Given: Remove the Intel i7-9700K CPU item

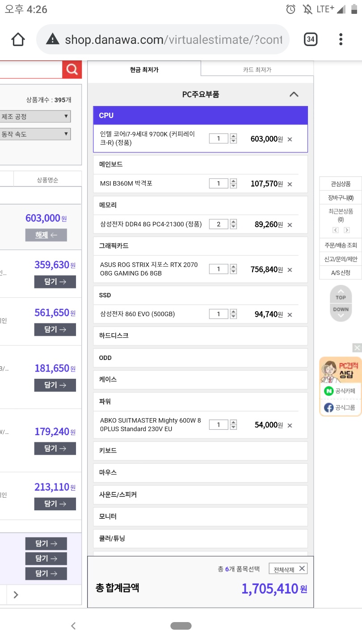Looking at the screenshot, I should [290, 140].
